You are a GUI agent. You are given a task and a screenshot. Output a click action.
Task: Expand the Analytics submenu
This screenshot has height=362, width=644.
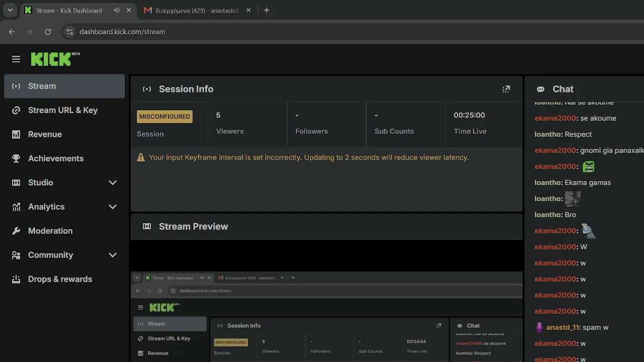(x=113, y=207)
